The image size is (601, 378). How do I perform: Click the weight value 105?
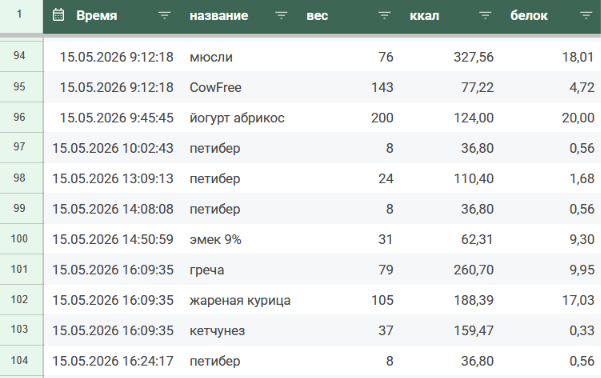coord(382,300)
